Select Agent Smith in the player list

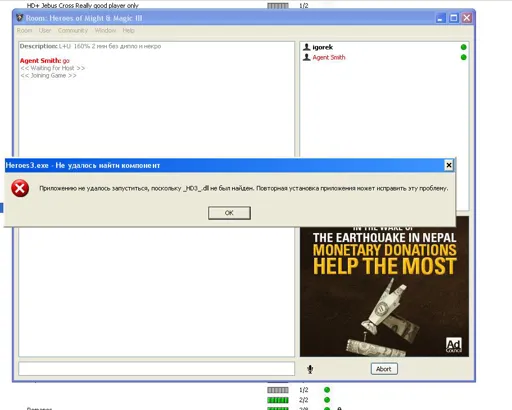point(329,57)
